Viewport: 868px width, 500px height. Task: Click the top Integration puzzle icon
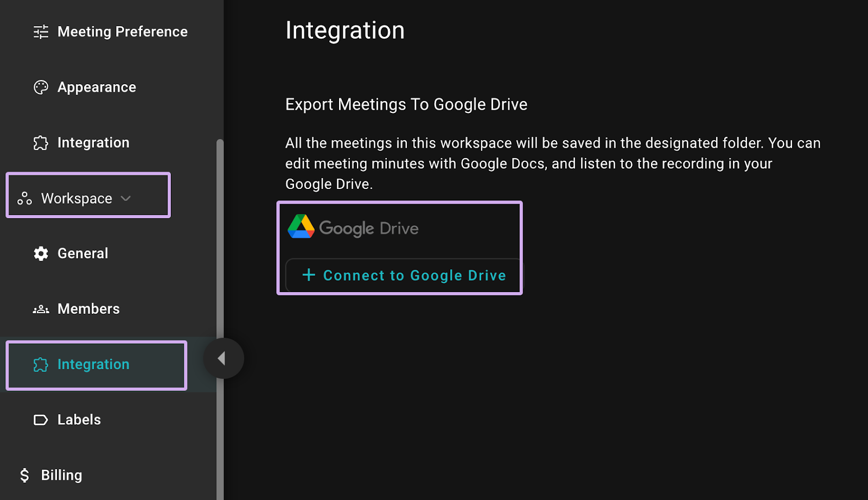point(41,143)
